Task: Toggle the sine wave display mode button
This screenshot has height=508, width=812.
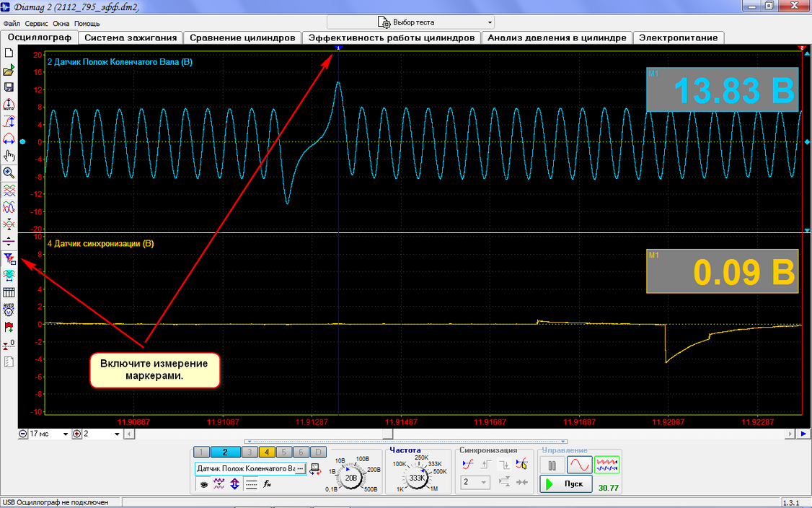Action: (x=580, y=465)
